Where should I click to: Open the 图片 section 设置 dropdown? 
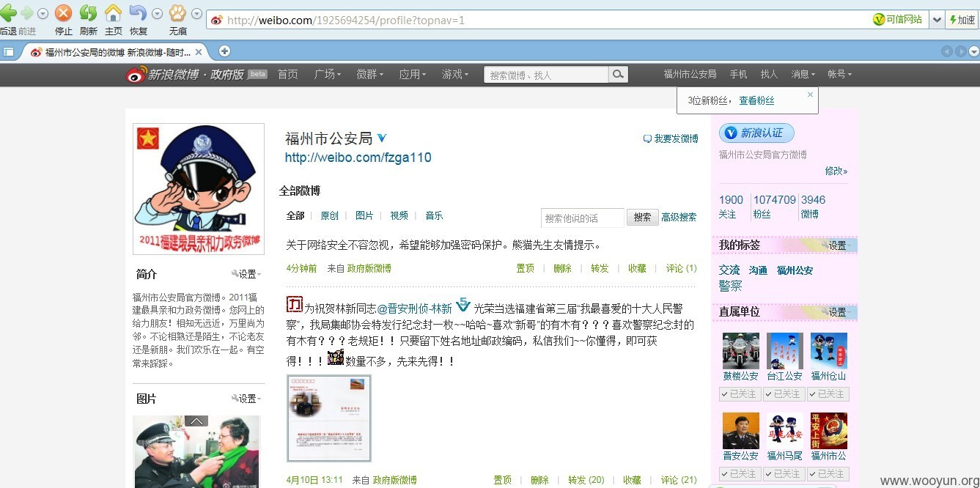click(x=246, y=399)
